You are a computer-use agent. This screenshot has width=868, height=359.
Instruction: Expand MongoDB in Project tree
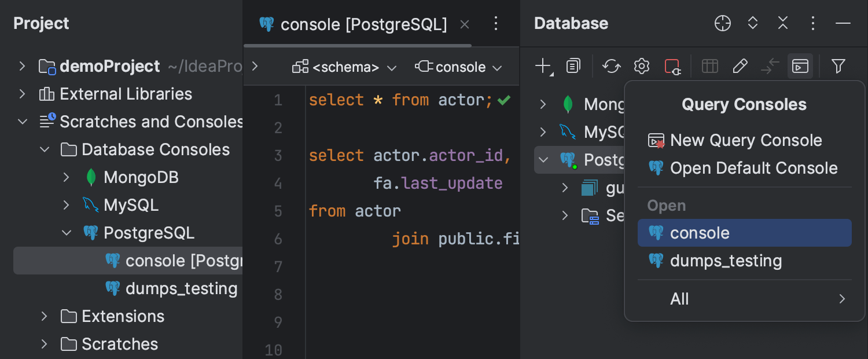click(66, 177)
